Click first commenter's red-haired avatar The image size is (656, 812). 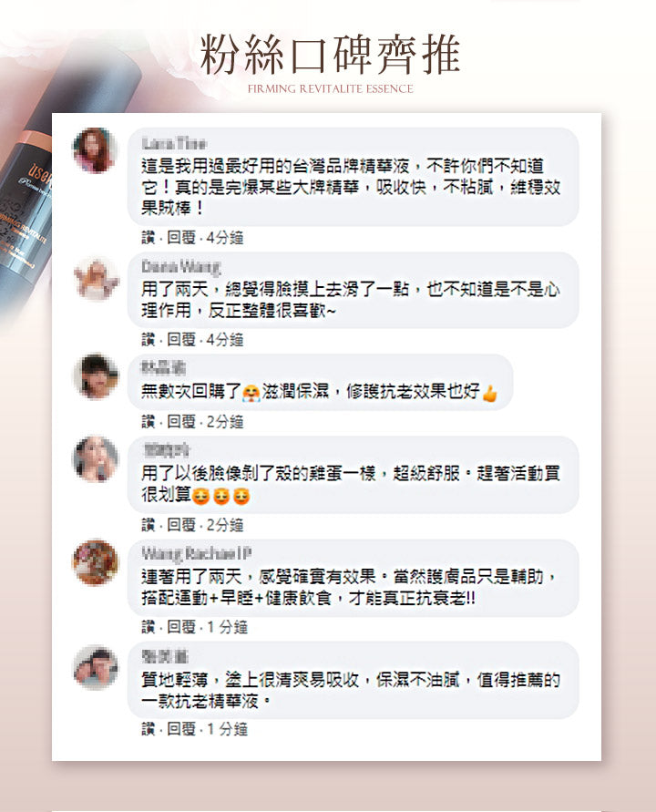pyautogui.click(x=96, y=150)
